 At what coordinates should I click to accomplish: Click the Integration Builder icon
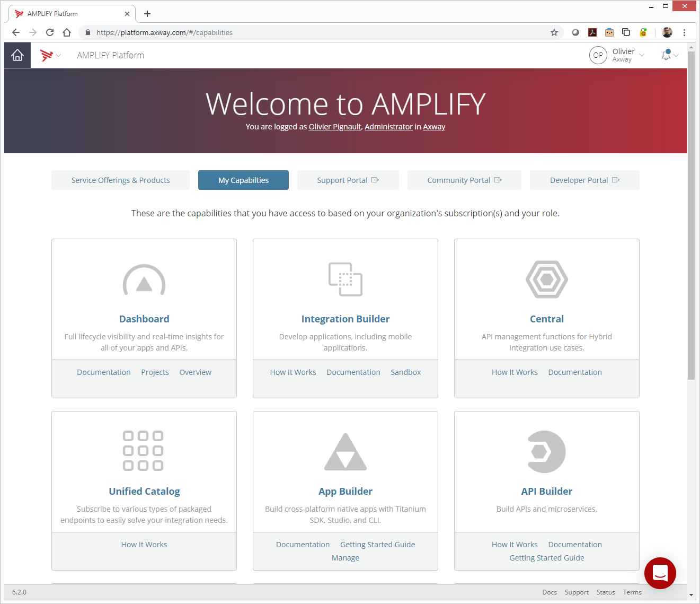tap(345, 279)
